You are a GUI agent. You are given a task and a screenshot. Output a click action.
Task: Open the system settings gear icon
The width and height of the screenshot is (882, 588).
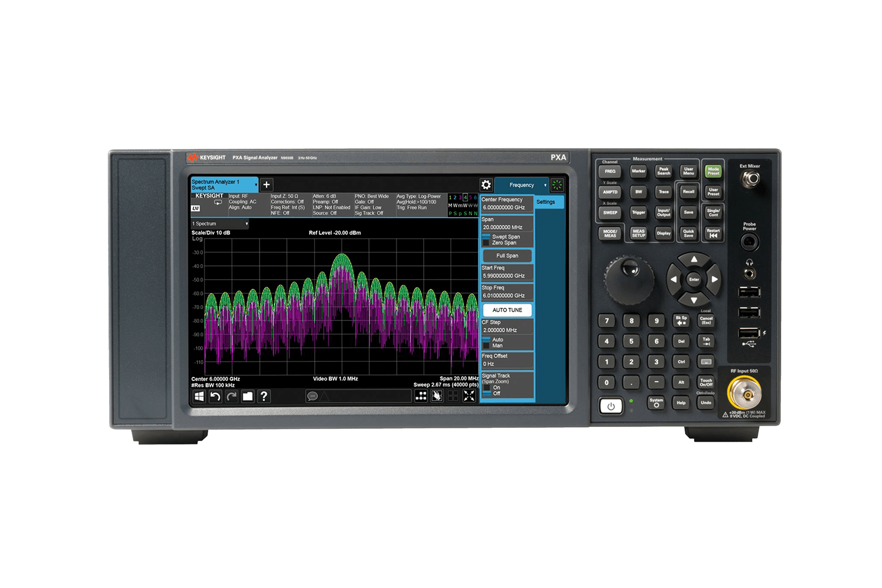486,185
